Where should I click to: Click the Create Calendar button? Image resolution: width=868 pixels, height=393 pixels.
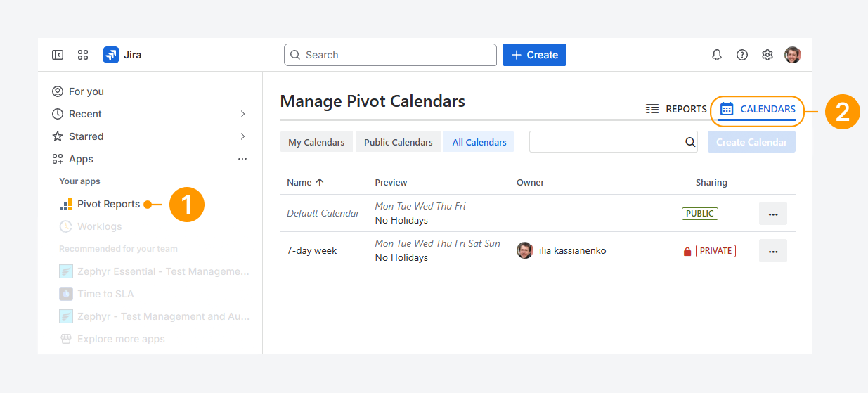[x=751, y=142]
